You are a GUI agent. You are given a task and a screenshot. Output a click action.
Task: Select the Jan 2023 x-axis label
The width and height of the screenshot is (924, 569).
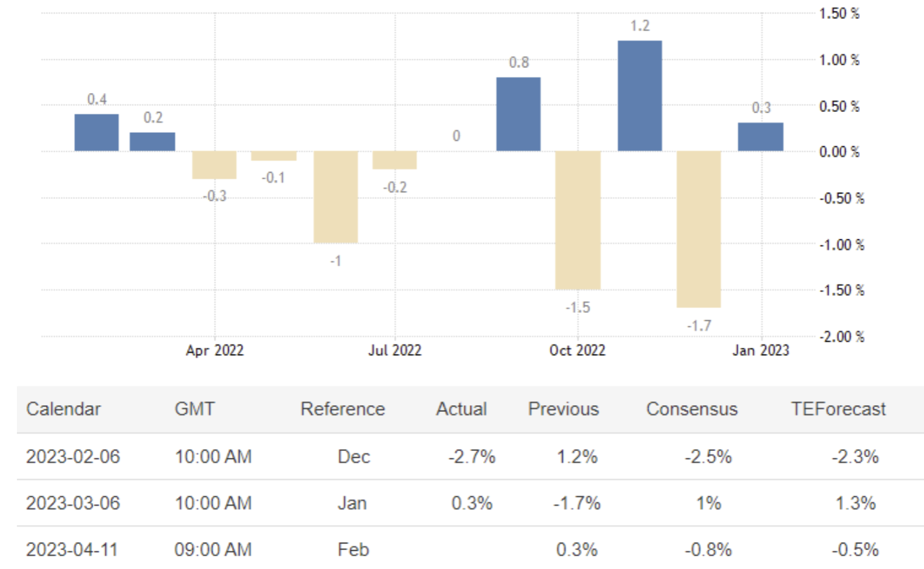tap(761, 351)
